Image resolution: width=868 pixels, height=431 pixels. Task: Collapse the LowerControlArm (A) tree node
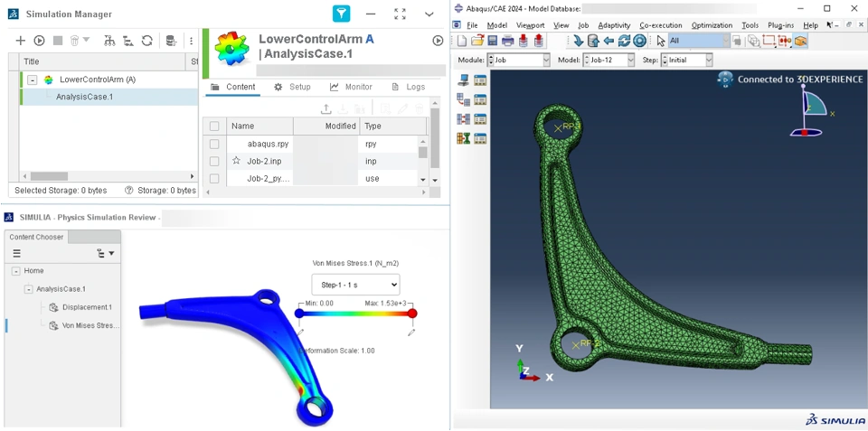[x=33, y=80]
